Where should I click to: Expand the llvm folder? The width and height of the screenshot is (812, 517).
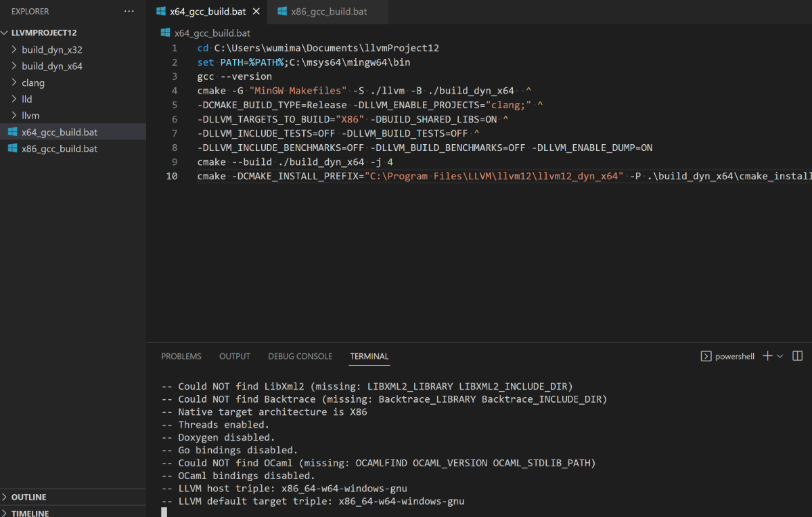(30, 115)
